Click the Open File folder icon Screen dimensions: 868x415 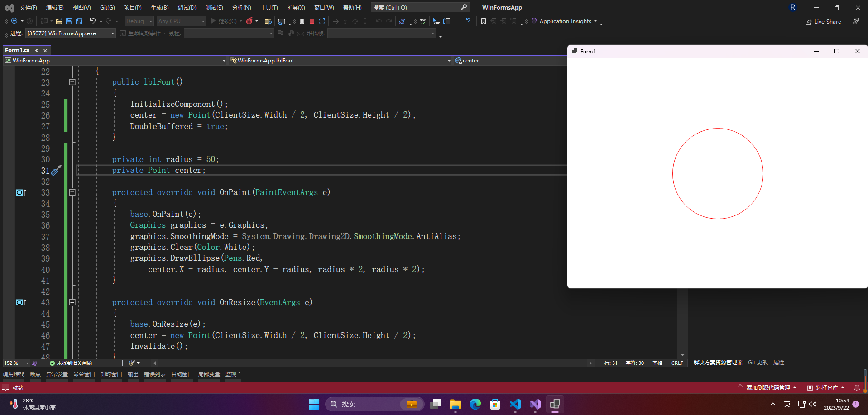pyautogui.click(x=59, y=21)
